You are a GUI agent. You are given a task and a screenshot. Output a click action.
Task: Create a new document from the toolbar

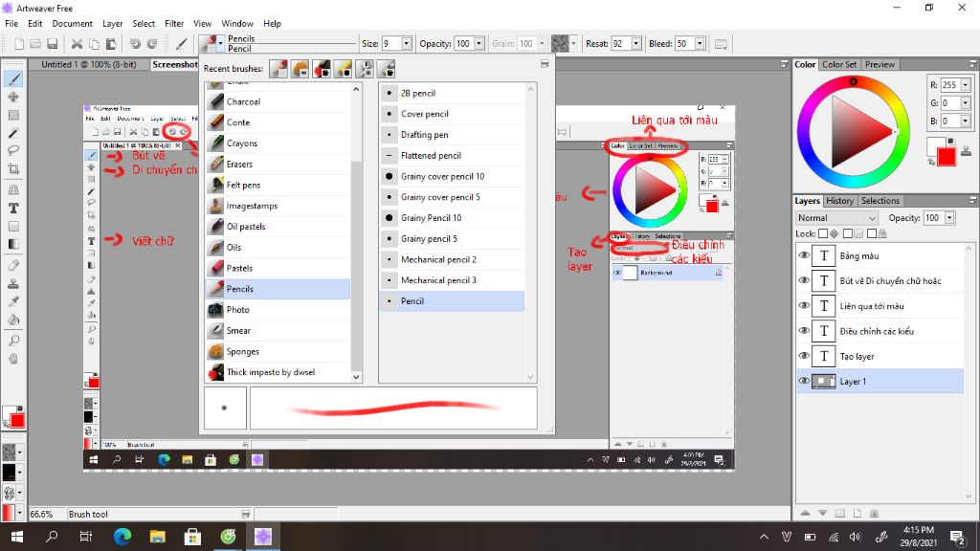tap(19, 44)
